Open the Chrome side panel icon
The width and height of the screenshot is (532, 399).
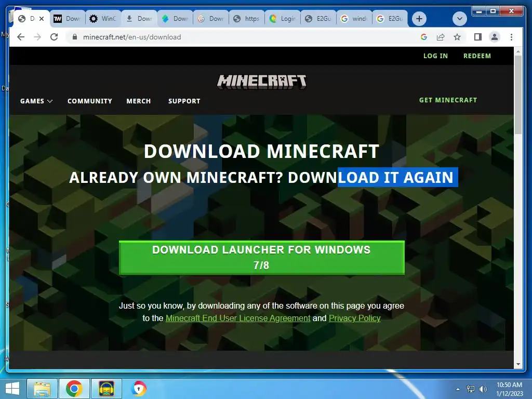(x=478, y=37)
